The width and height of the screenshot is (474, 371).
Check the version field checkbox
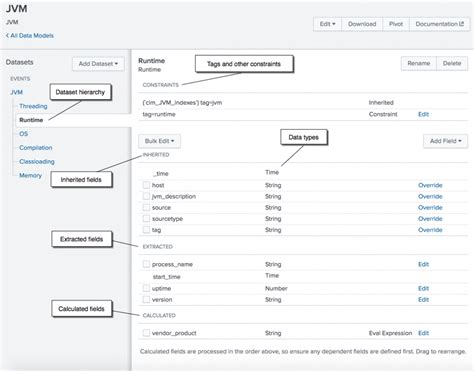pos(146,299)
